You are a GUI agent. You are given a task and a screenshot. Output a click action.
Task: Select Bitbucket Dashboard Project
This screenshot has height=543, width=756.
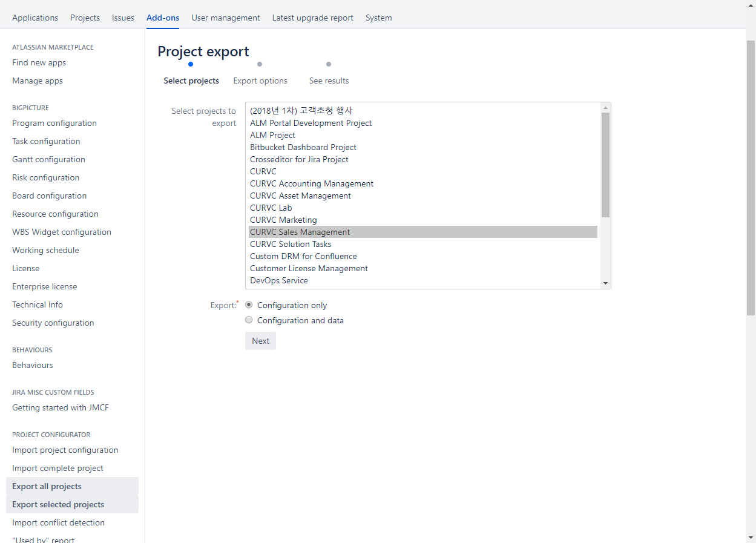(423, 147)
